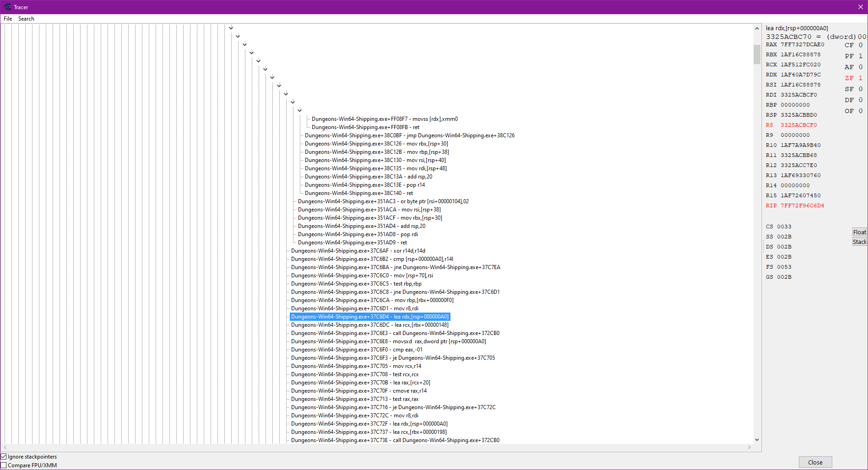Collapse the topmost tree node arrow

tap(231, 28)
